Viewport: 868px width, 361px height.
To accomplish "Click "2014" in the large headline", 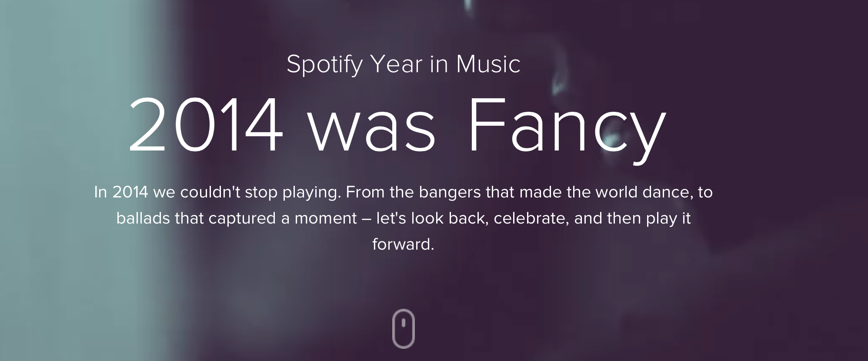I will pyautogui.click(x=206, y=125).
